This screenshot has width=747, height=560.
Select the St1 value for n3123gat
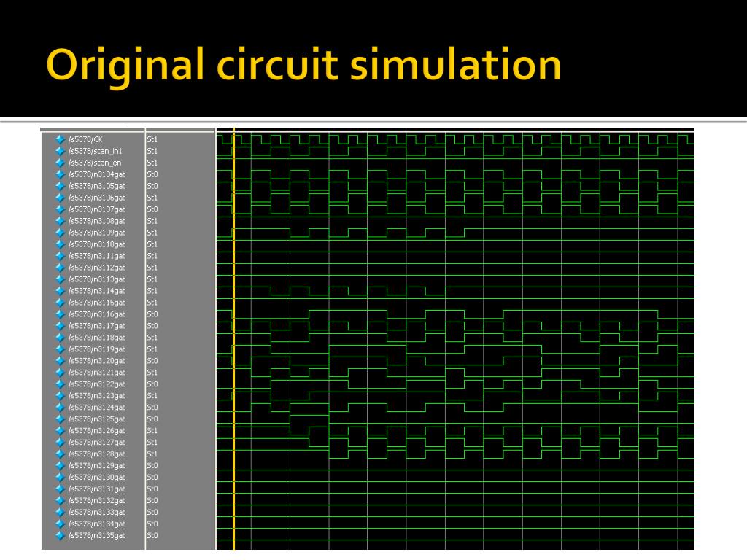click(152, 396)
